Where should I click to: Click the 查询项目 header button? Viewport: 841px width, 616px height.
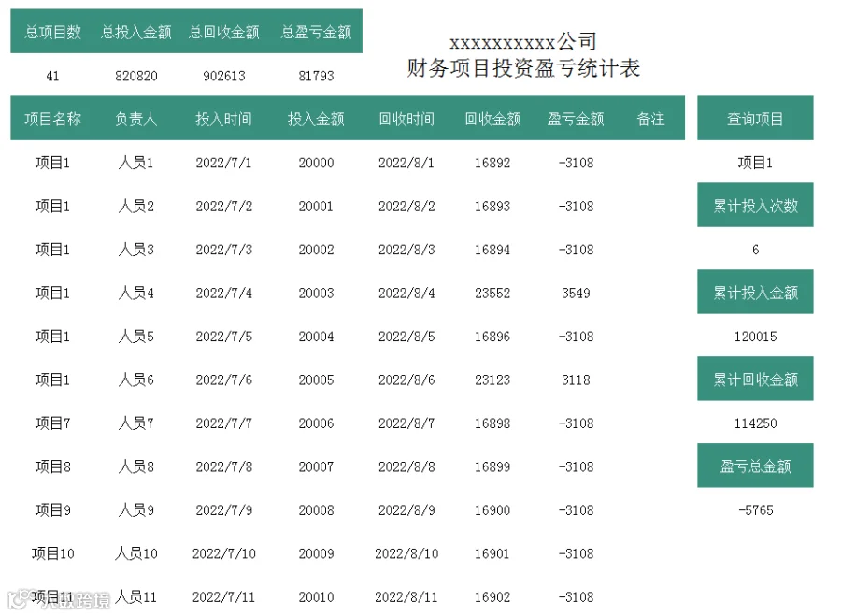(755, 118)
